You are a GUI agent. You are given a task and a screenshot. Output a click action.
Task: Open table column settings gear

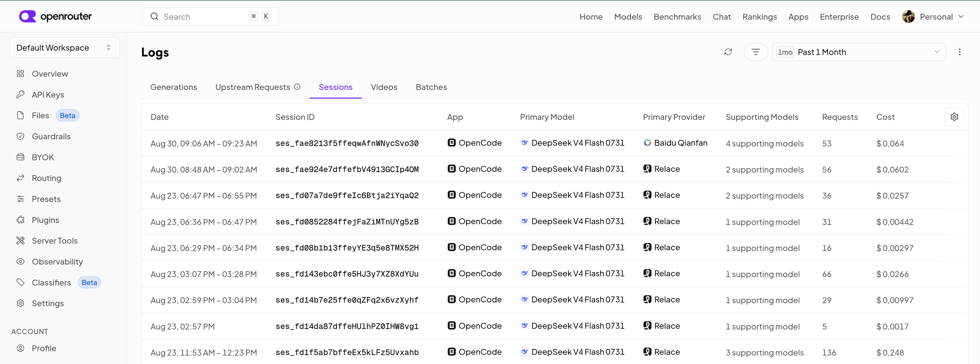pos(954,117)
